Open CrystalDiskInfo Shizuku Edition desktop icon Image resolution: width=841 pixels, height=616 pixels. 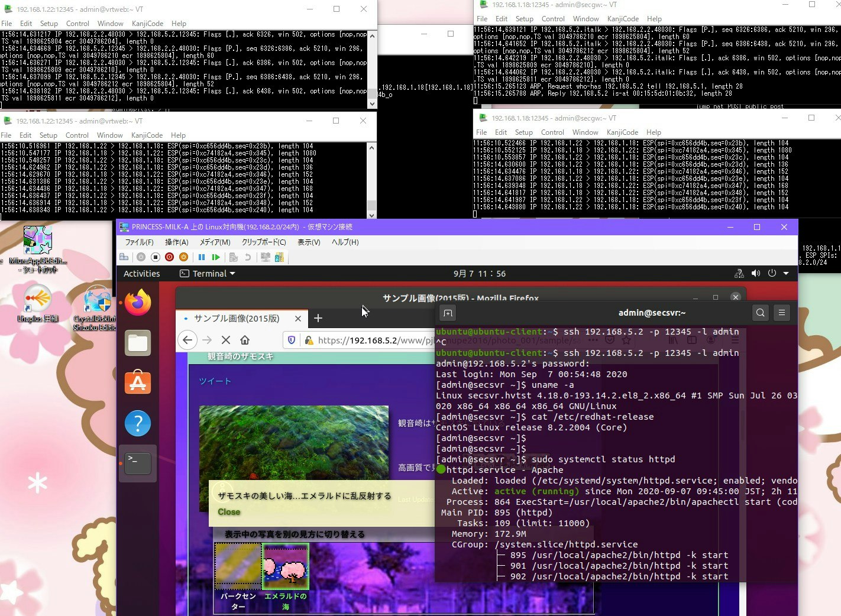pos(95,308)
